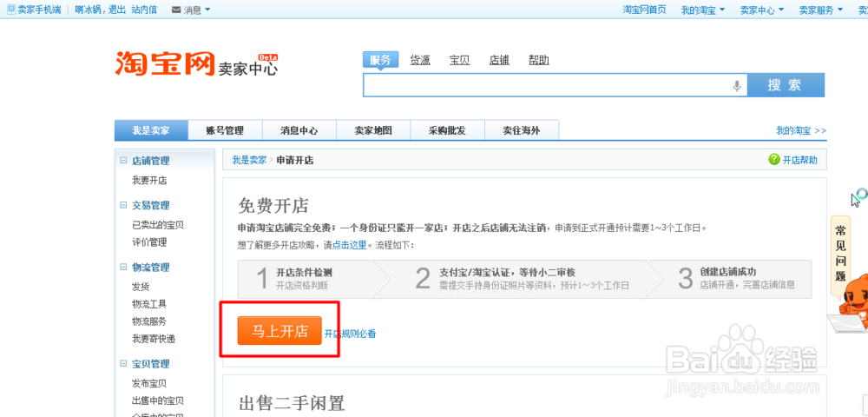The image size is (868, 417).
Task: Open the 我的淘宝 >> link
Action: [801, 130]
